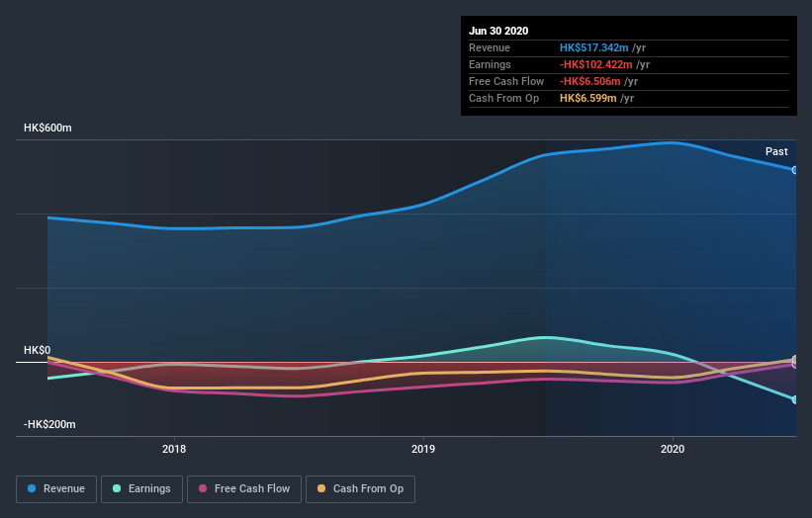
Task: Click the Earnings row label in tooltip
Action: pos(490,64)
